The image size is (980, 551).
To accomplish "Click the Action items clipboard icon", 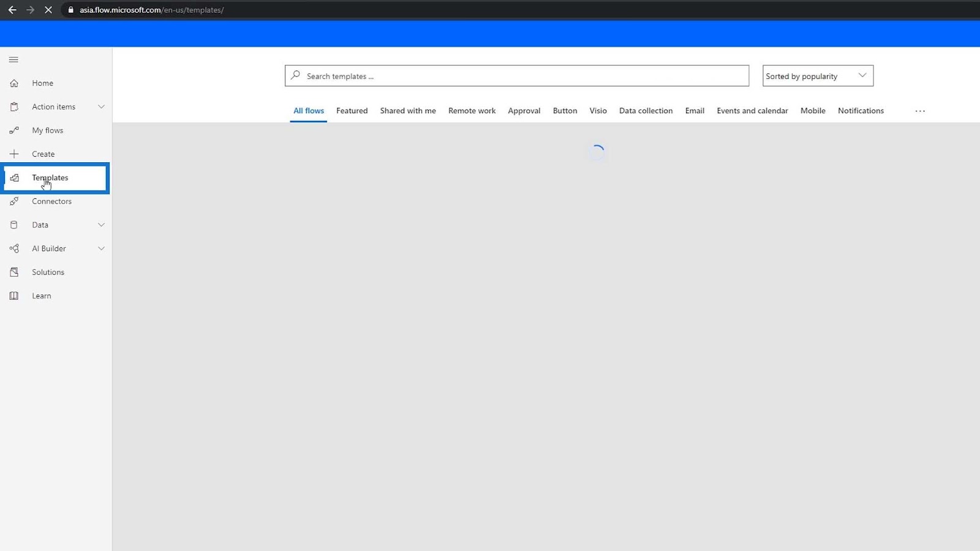I will [x=14, y=107].
